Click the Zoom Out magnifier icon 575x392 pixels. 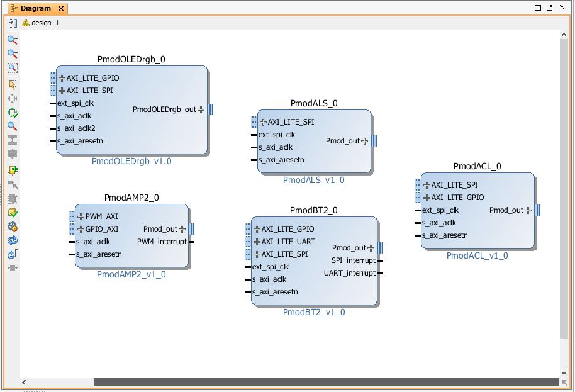[x=13, y=53]
